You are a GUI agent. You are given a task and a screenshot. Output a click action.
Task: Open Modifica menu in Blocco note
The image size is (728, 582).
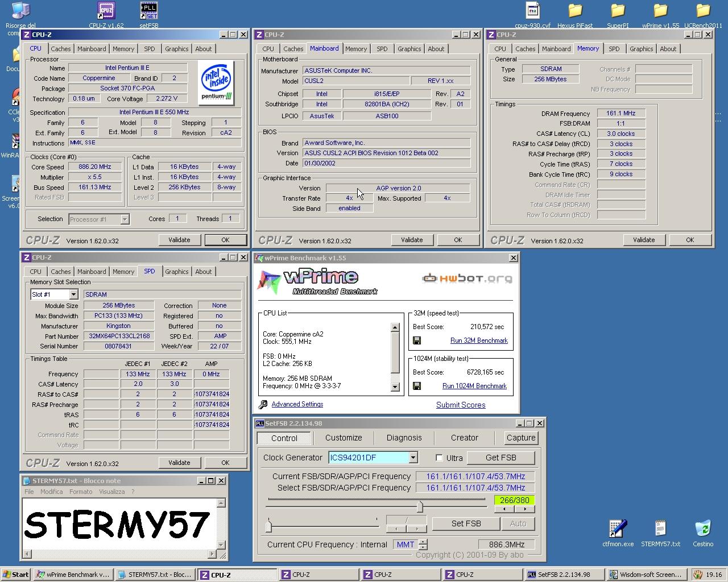(x=51, y=492)
